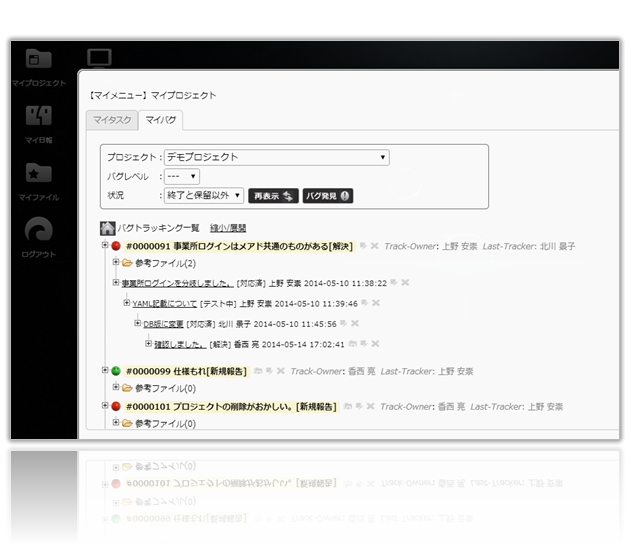The width and height of the screenshot is (630, 550).
Task: Click the ログアウト sidebar icon
Action: (39, 229)
